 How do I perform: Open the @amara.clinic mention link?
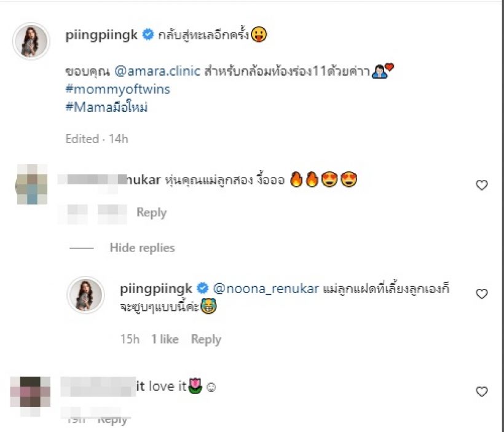(x=157, y=71)
